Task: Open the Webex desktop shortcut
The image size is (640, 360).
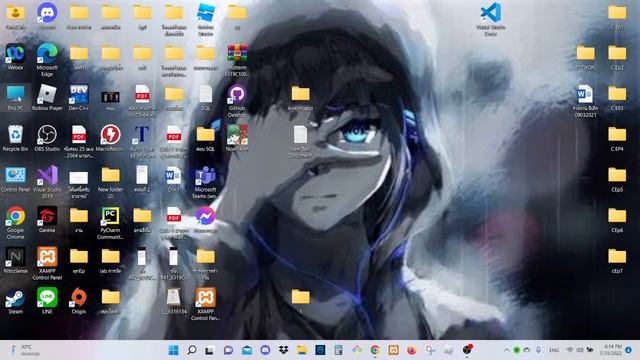Action: pyautogui.click(x=15, y=57)
